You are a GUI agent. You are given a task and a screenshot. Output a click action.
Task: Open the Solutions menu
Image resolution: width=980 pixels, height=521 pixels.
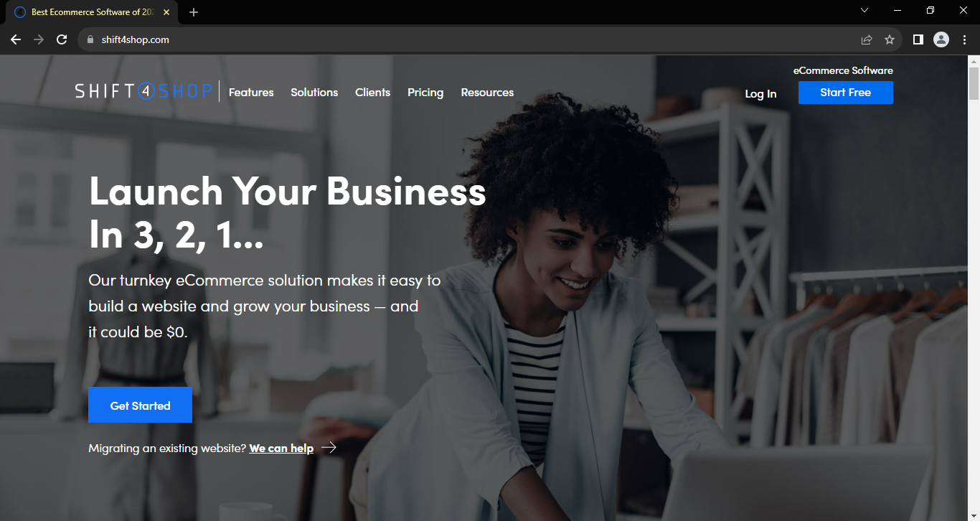coord(314,93)
